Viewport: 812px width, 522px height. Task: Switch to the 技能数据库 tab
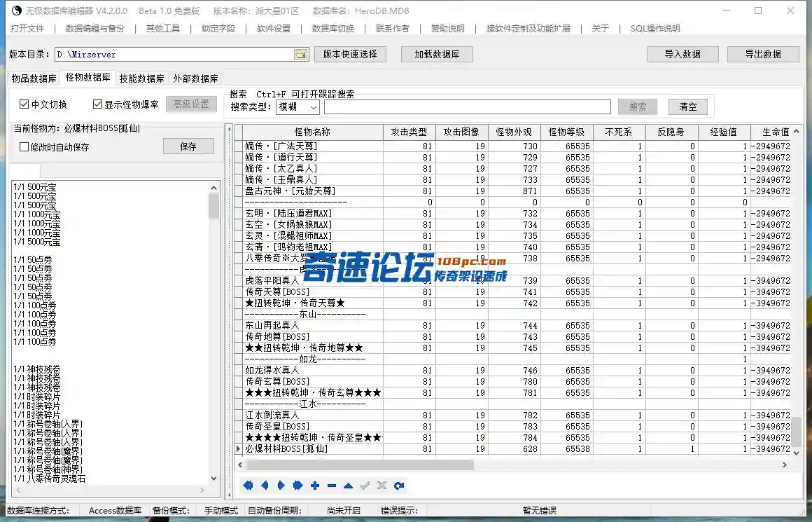pos(141,78)
